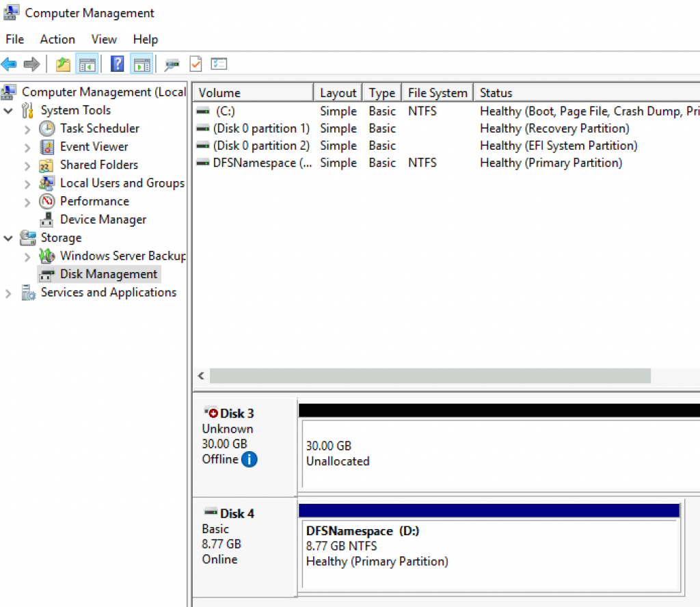Sort by the Volume column header

coord(254,93)
